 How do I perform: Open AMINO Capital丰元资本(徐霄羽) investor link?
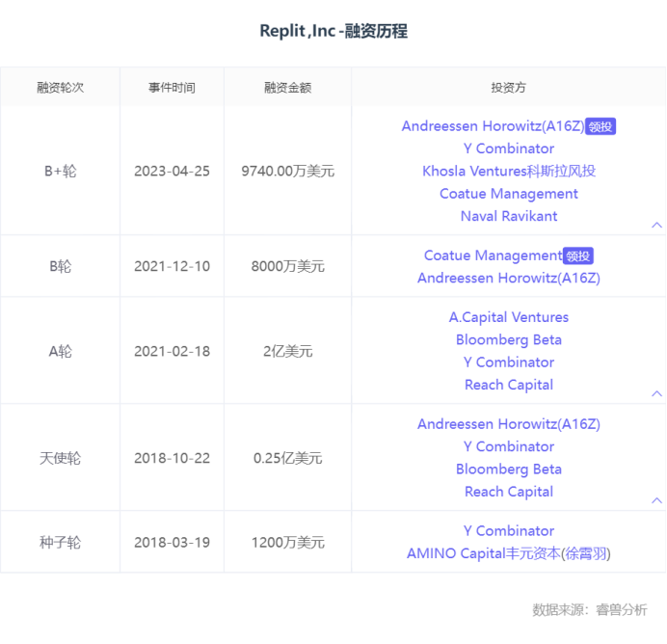click(508, 553)
